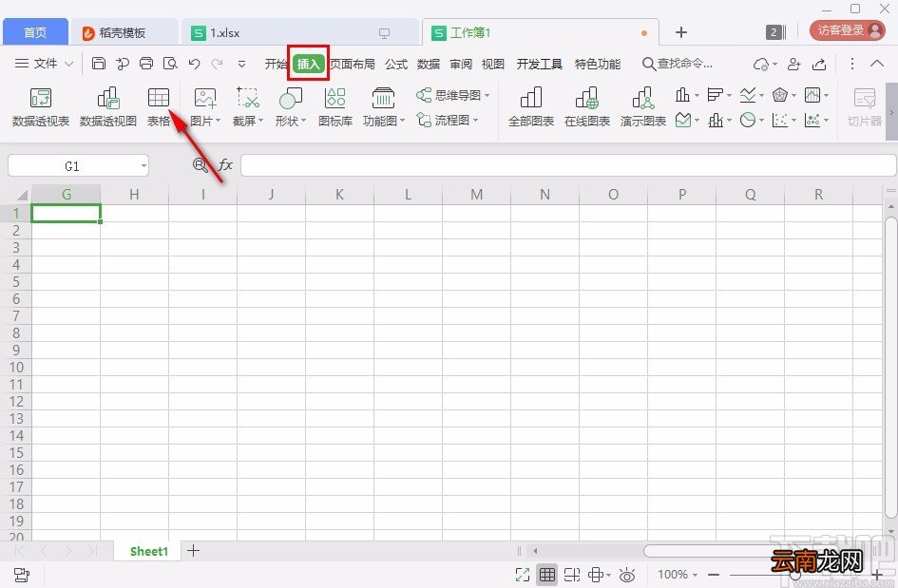Open the 稻壳模板 tab
The height and width of the screenshot is (588, 898).
coord(124,32)
